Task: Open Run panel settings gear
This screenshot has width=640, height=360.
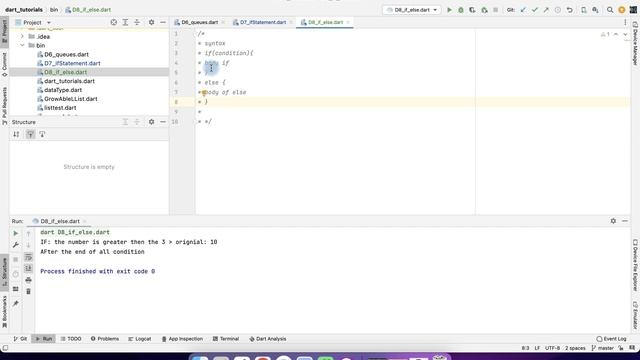Action: click(x=613, y=221)
